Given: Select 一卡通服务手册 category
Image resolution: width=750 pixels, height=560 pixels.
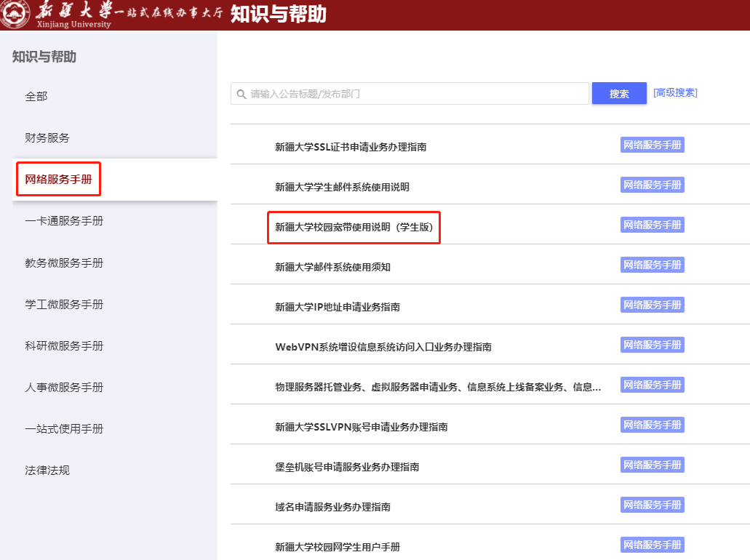Looking at the screenshot, I should click(x=64, y=221).
